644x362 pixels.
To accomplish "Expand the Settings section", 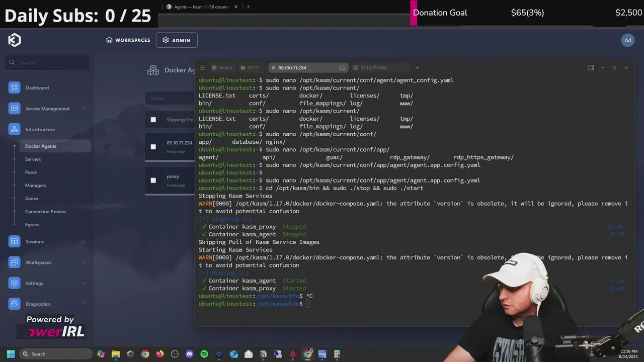I will 83,283.
